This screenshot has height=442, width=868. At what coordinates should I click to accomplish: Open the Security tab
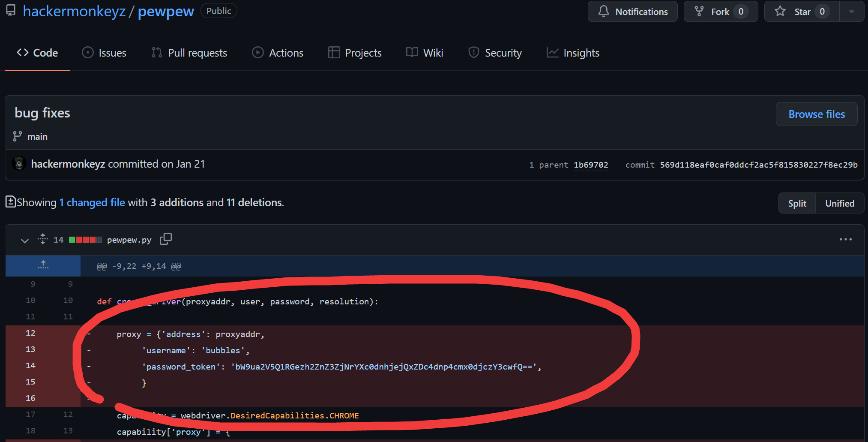click(x=495, y=53)
